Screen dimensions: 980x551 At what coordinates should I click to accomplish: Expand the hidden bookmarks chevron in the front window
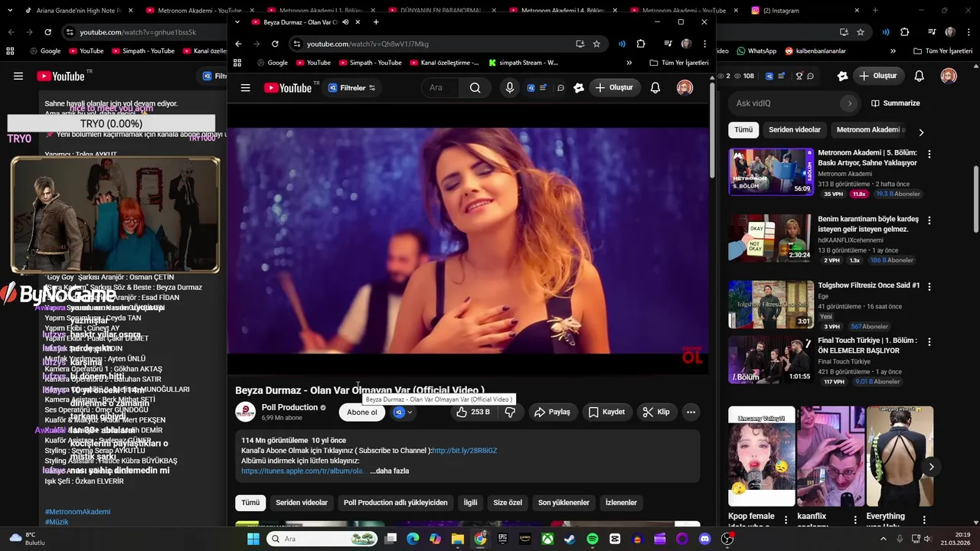pos(629,63)
